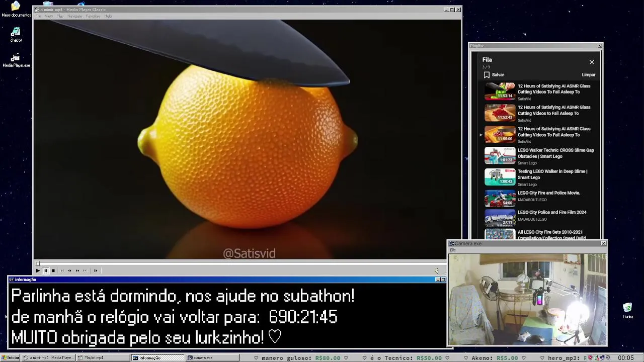
Task: Click the Salvar bookmark button in Fila panel
Action: coord(494,75)
